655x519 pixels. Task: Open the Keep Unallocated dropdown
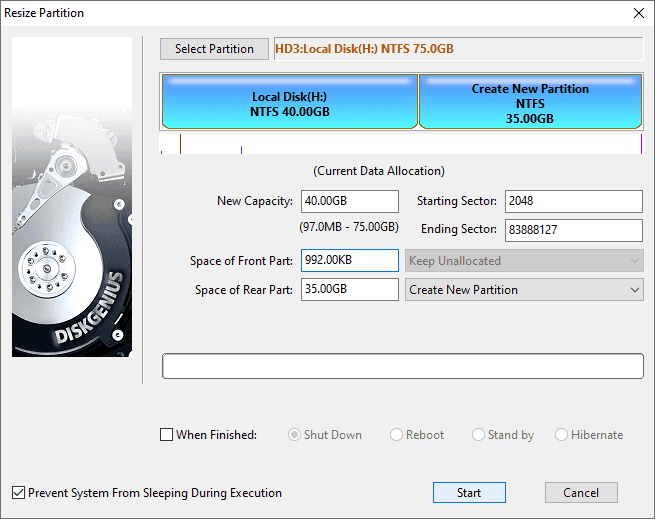[523, 261]
